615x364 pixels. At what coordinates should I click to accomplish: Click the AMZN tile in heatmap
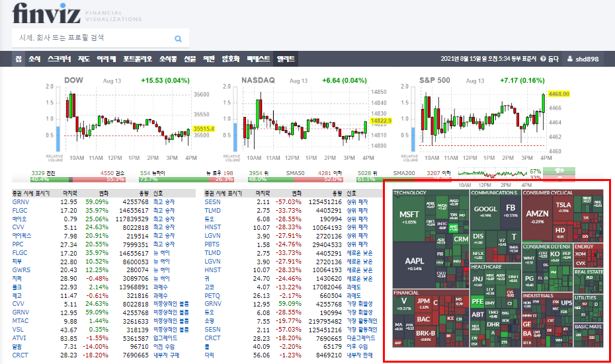[537, 218]
